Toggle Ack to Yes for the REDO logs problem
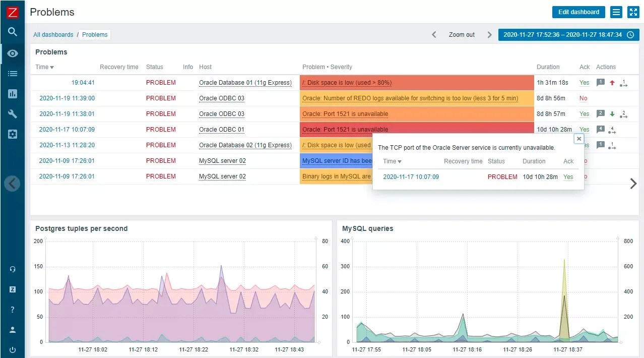Viewport: 644px width, 358px height. coord(584,98)
